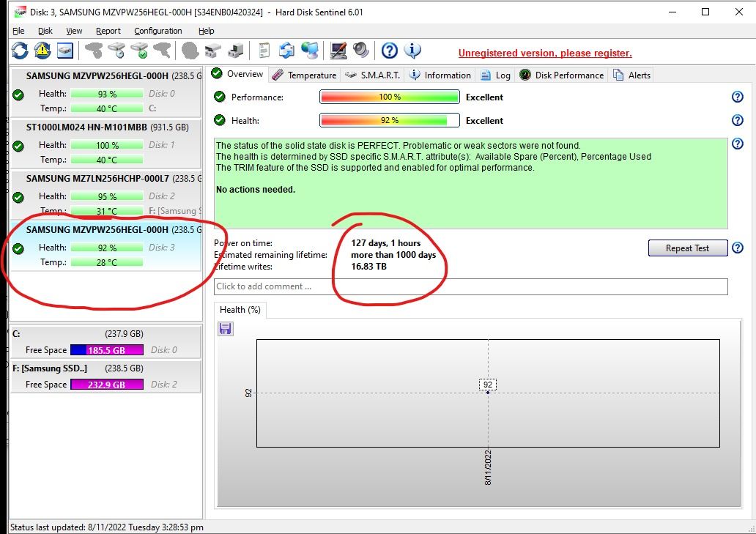Click the more than 1000 days value
Screen dimensions: 756x534
[393, 254]
